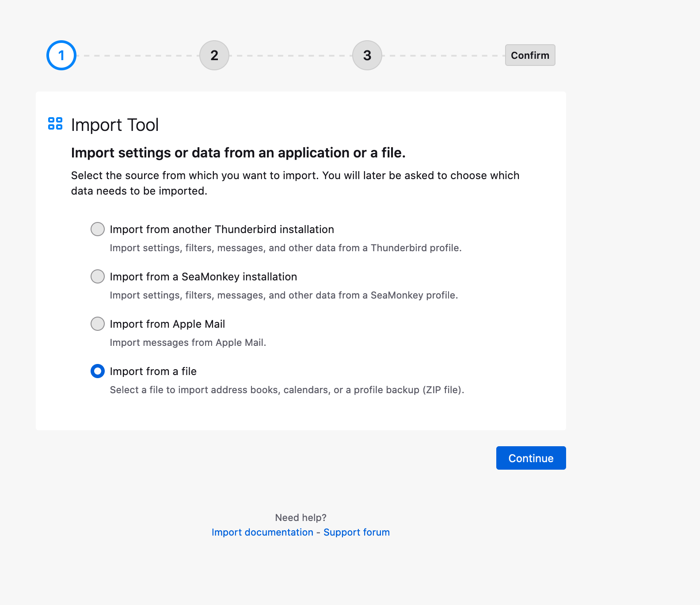Click 'Import settings or data from an application' heading
The width and height of the screenshot is (700, 605).
point(238,153)
